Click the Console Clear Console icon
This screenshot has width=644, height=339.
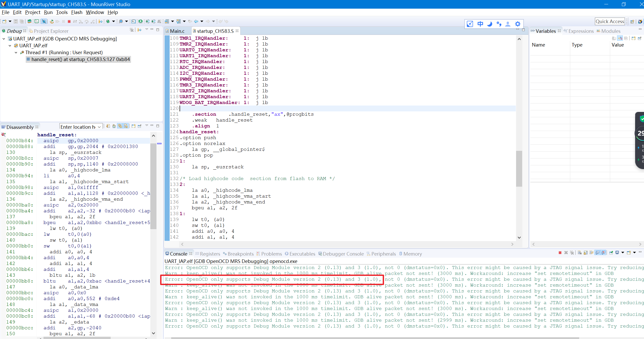pos(580,253)
